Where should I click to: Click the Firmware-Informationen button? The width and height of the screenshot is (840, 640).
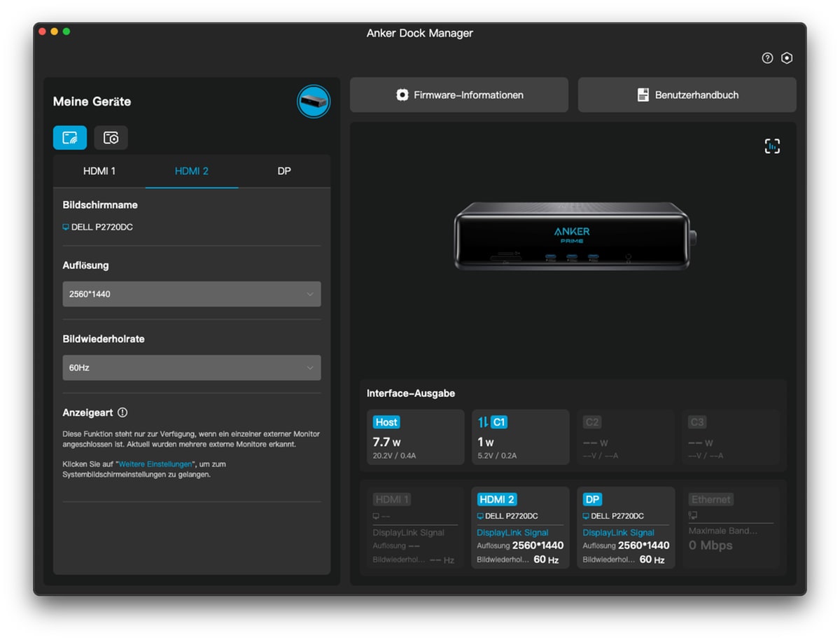click(459, 95)
